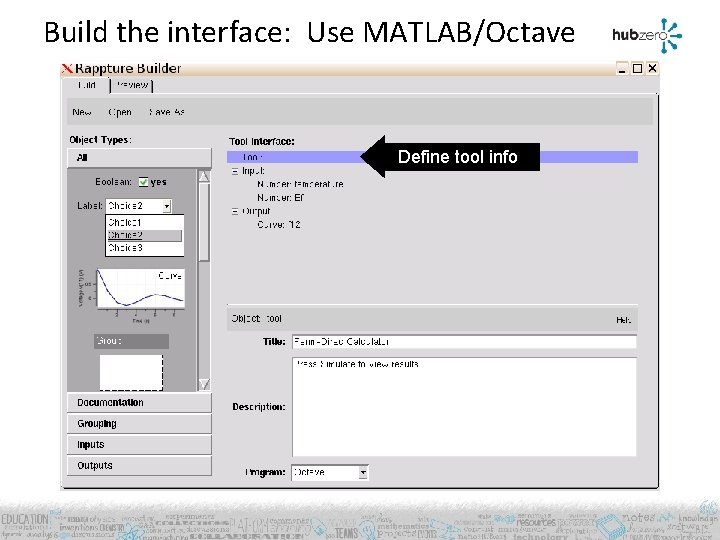Click scroll up arrow in object types palette

pos(204,176)
